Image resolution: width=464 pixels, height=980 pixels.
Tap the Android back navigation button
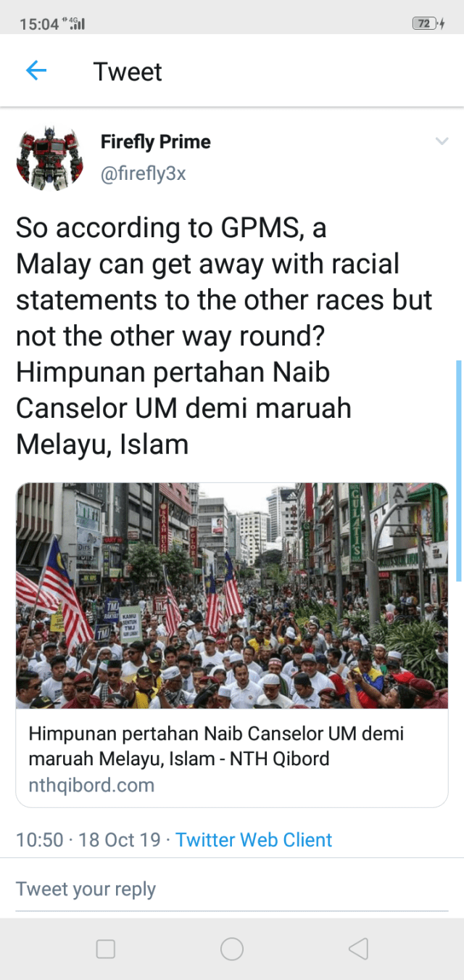point(358,949)
